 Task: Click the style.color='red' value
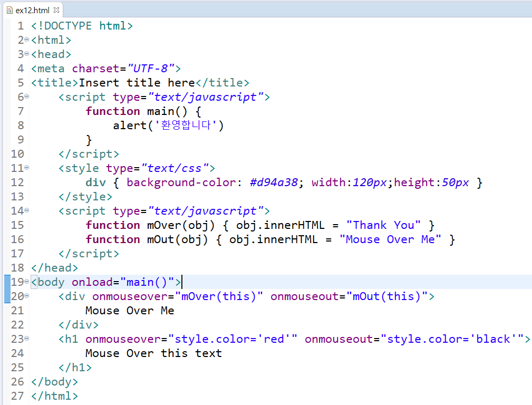pyautogui.click(x=233, y=339)
